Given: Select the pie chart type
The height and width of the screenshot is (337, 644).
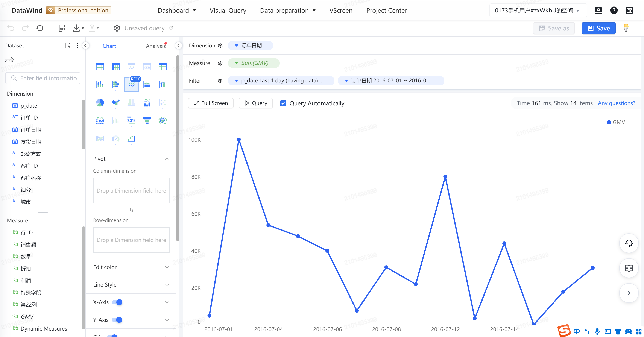Looking at the screenshot, I should click(x=100, y=103).
